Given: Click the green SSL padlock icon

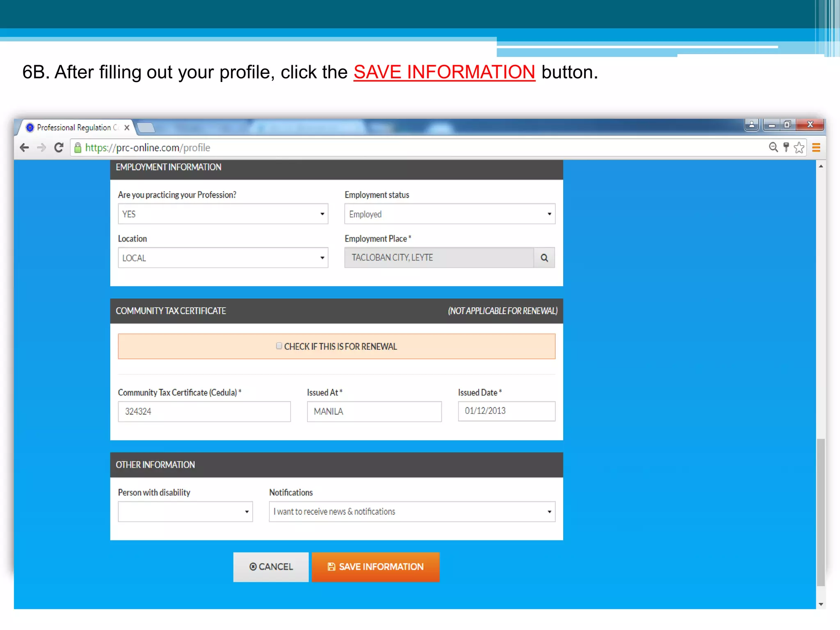Looking at the screenshot, I should click(x=78, y=148).
